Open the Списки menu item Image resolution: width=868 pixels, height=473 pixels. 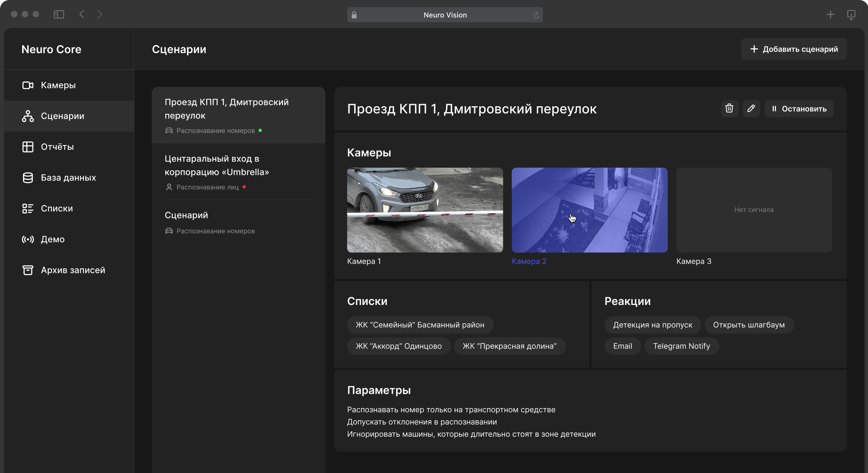point(57,209)
